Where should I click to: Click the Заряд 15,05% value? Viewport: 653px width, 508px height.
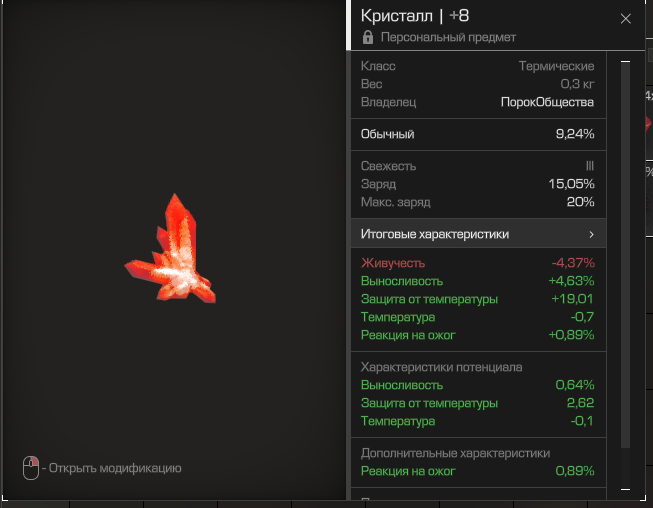pos(571,184)
